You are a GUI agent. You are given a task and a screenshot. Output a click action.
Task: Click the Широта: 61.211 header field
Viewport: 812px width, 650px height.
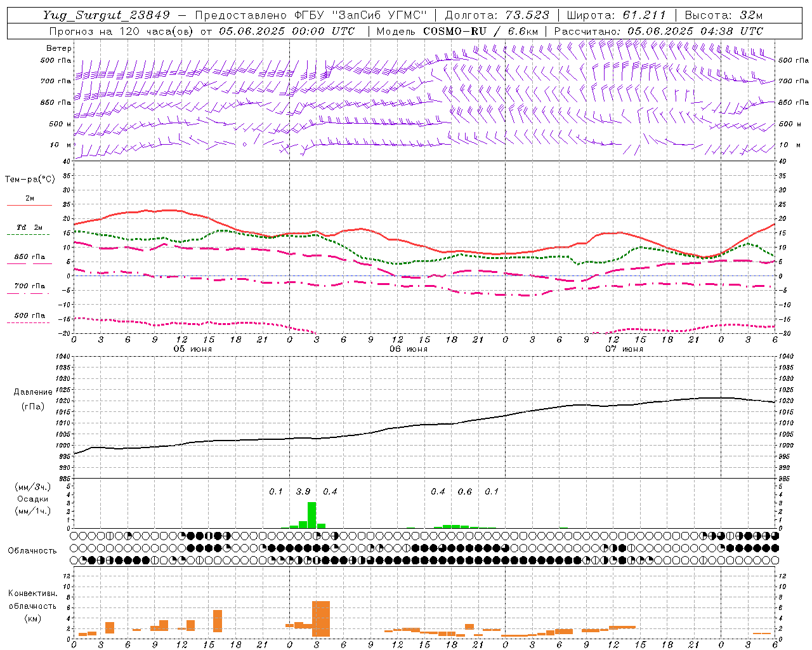pos(617,15)
